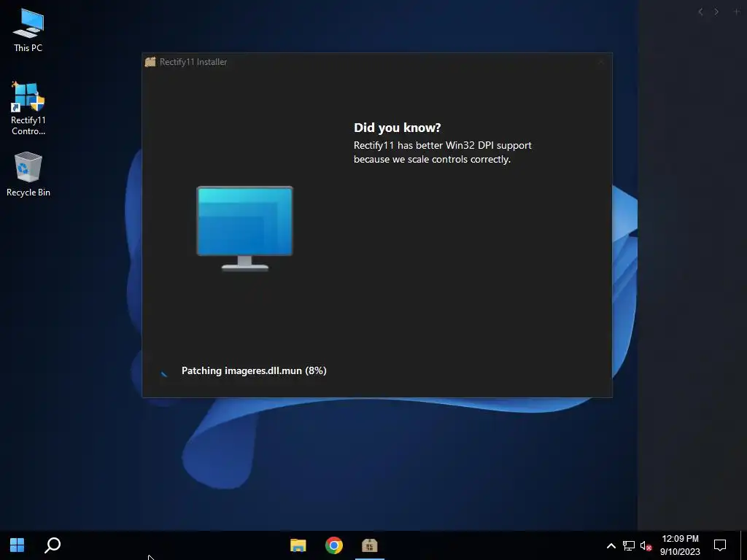Screen dimensions: 747x560
Task: Open the notification center icon
Action: coord(720,545)
